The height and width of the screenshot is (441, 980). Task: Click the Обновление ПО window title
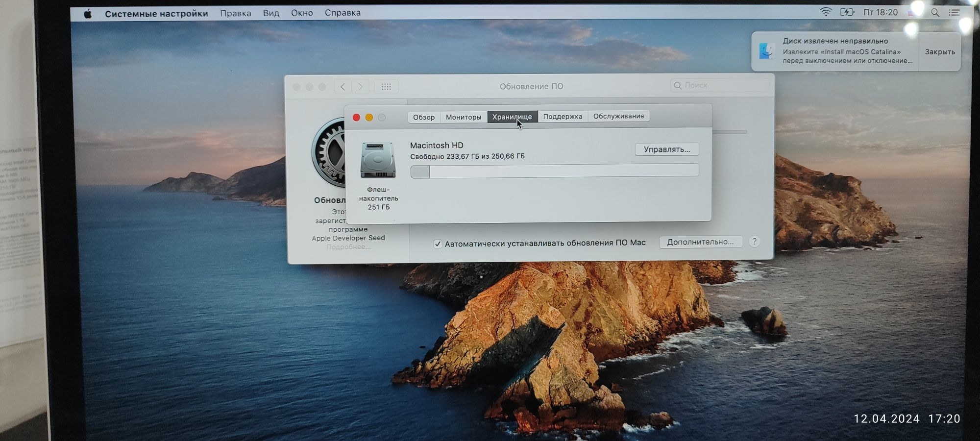[531, 86]
